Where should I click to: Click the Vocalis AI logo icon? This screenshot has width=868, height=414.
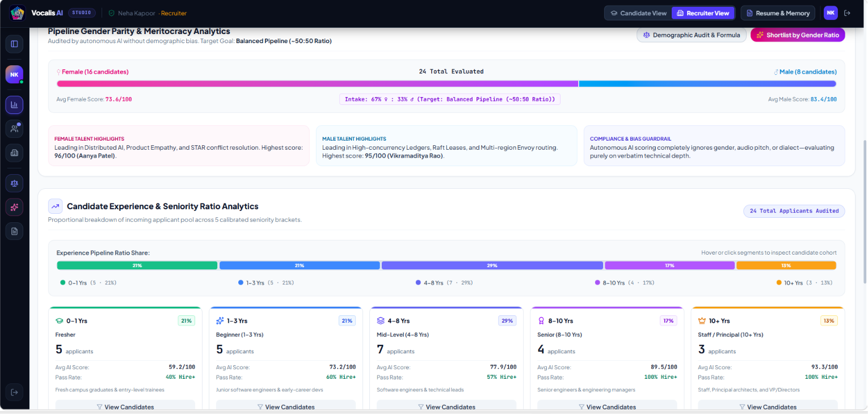click(x=18, y=13)
